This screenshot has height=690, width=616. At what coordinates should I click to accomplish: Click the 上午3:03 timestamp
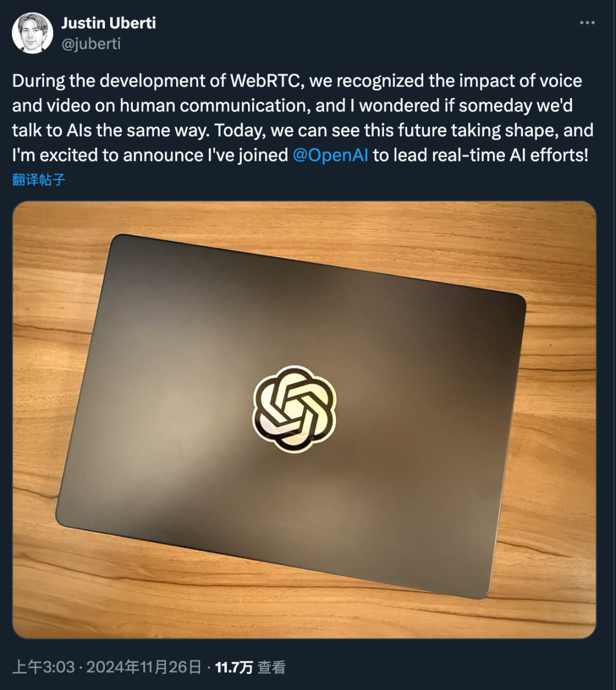click(43, 667)
